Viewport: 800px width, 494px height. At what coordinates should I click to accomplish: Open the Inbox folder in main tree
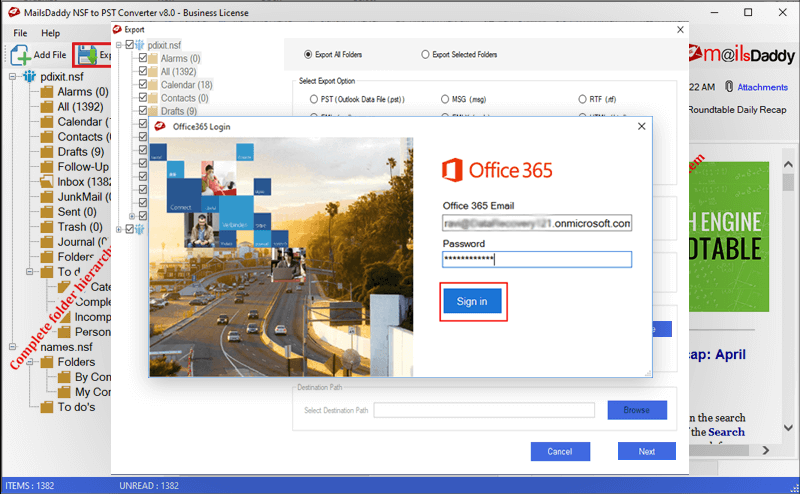84,182
